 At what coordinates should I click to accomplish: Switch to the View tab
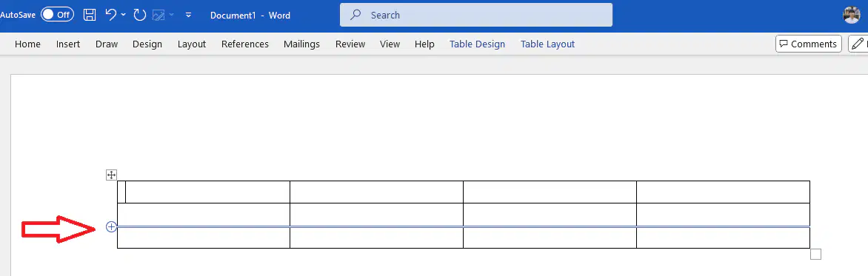tap(390, 44)
